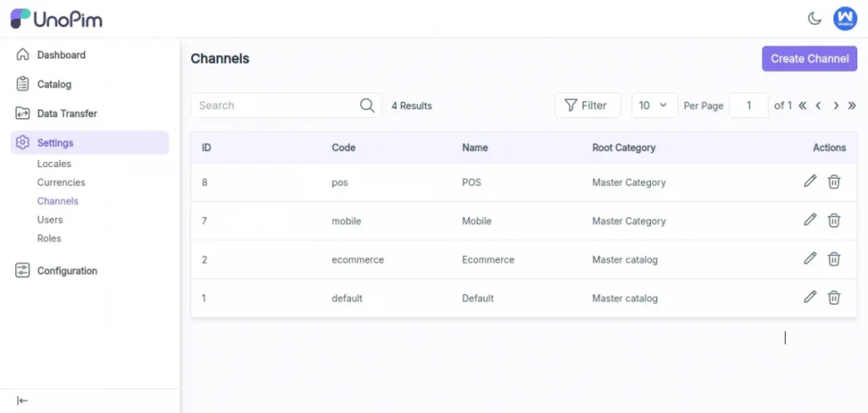Click the edit pencil for Ecommerce channel
This screenshot has height=413, width=868.
point(810,259)
